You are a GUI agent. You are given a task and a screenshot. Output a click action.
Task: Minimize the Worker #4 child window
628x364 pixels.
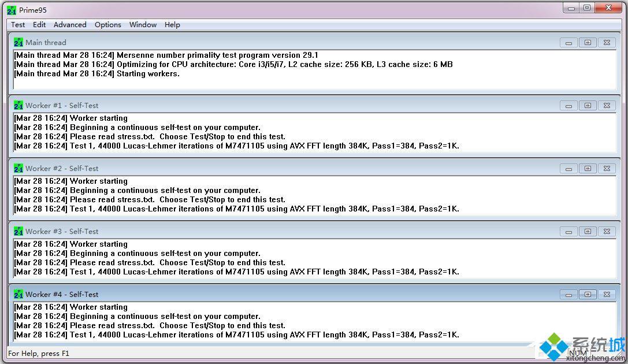pos(568,294)
